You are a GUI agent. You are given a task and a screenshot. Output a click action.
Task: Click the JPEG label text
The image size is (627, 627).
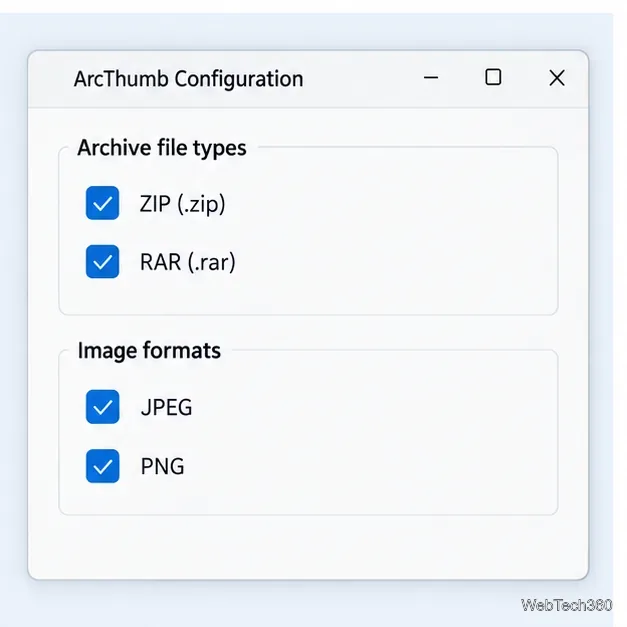(166, 407)
